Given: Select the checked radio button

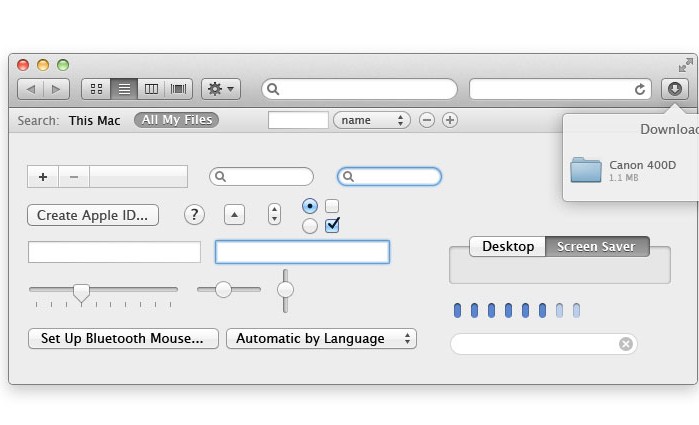Looking at the screenshot, I should (x=310, y=206).
